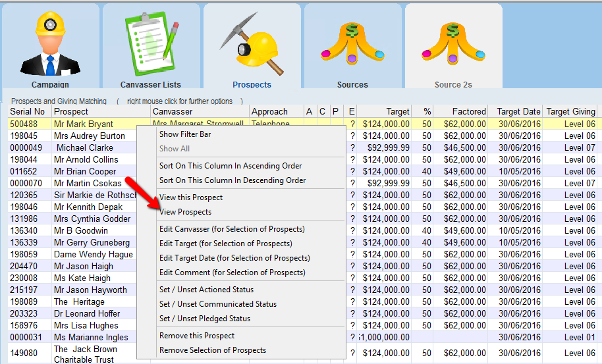Viewport: 602px width, 364px height.
Task: Choose Remove Selection of Prospects
Action: coord(213,350)
